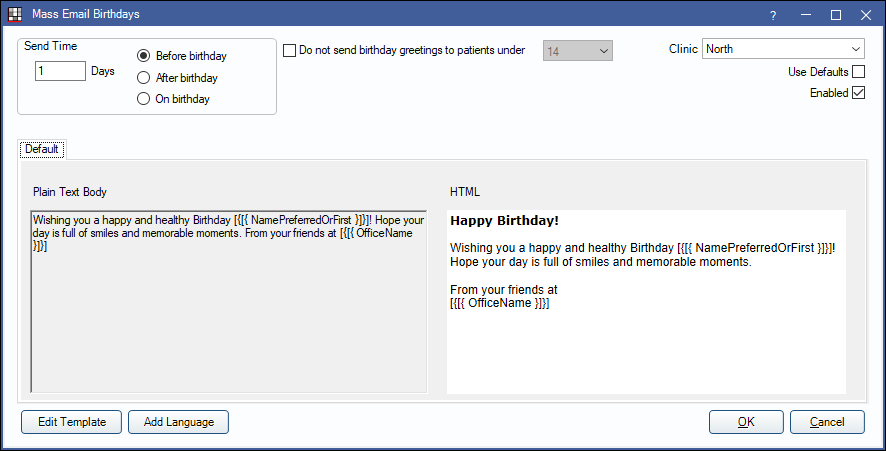This screenshot has height=451, width=886.
Task: Enable Do not send birthday greetings checkbox
Action: point(289,50)
